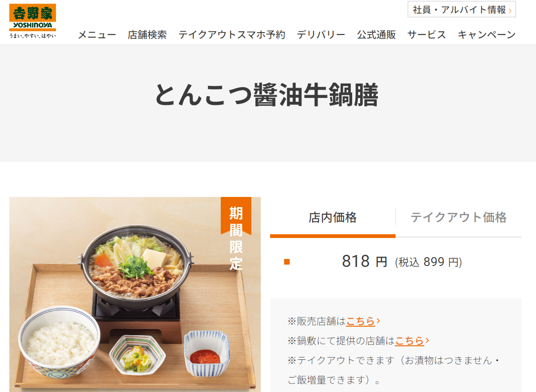
Task: Click the arrow in 社員・アルバイト情報 button
Action: pyautogui.click(x=510, y=11)
